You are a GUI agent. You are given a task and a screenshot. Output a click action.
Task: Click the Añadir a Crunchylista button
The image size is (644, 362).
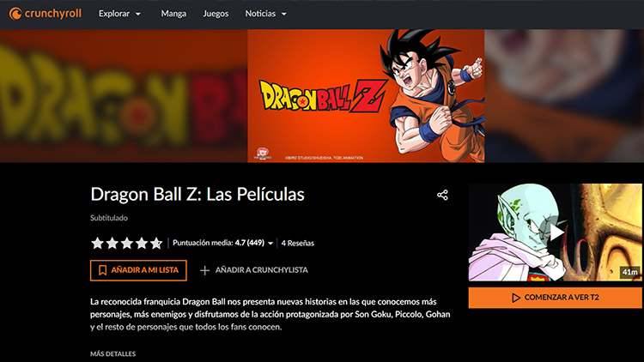coord(254,270)
